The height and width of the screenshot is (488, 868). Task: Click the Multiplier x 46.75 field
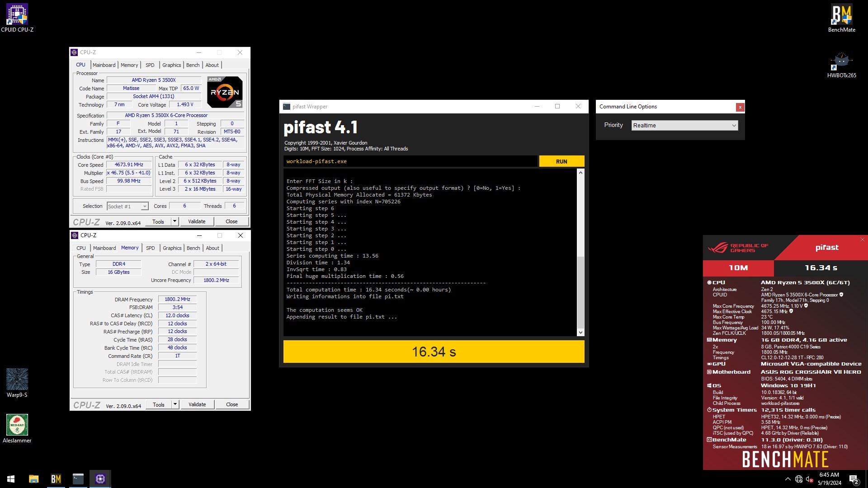(129, 173)
